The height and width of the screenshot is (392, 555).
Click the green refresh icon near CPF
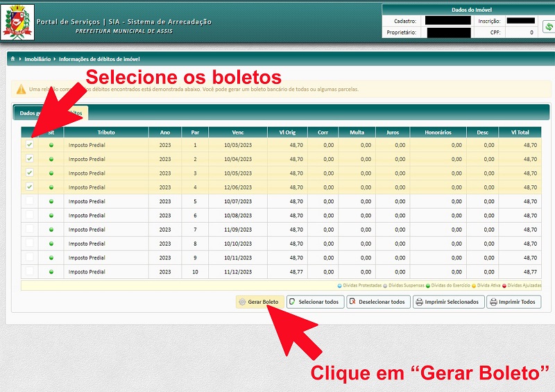(549, 26)
